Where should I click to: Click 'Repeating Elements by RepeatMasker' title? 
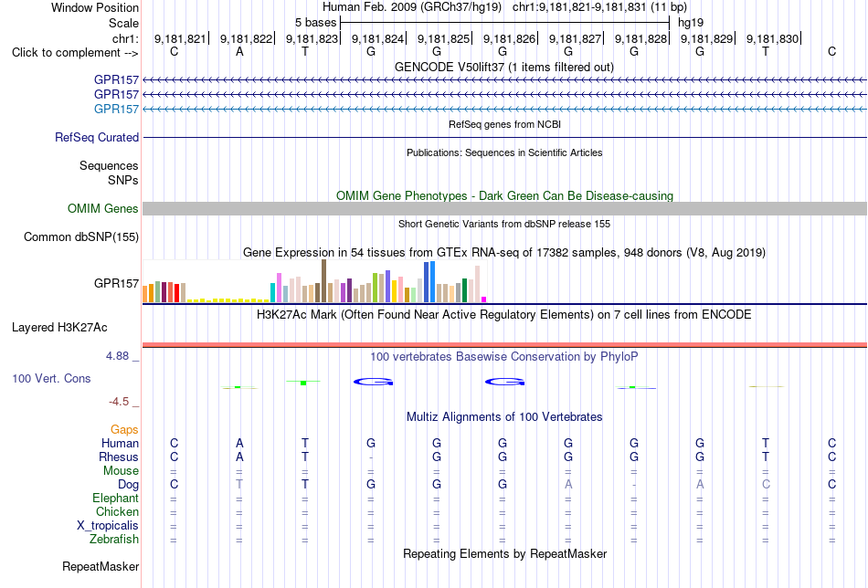click(x=504, y=553)
